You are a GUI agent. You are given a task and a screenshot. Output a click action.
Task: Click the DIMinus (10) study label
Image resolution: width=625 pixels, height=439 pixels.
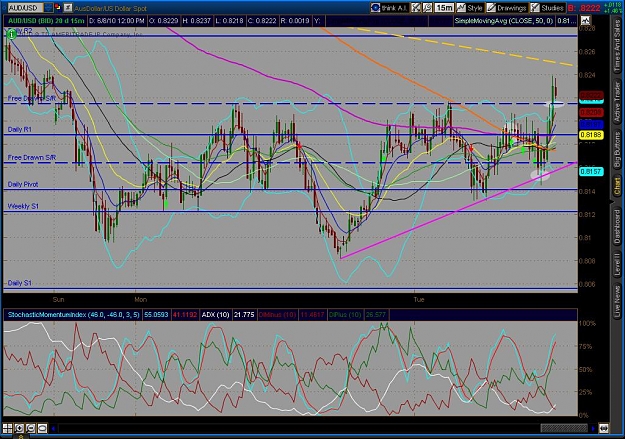(x=277, y=315)
